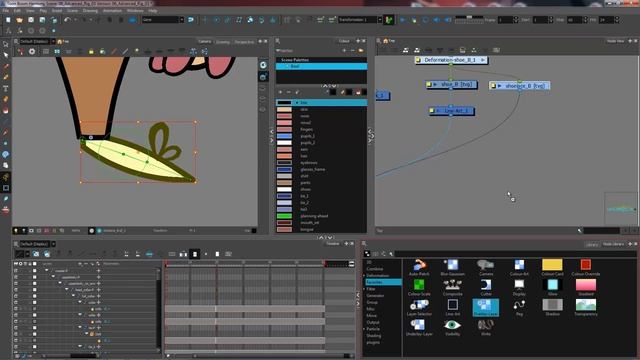Add a new colour with plus button
The image size is (640, 360).
tap(280, 92)
